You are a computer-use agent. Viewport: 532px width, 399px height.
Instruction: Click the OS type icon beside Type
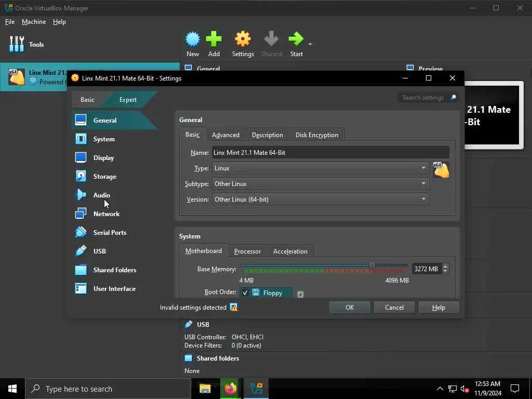(x=441, y=170)
